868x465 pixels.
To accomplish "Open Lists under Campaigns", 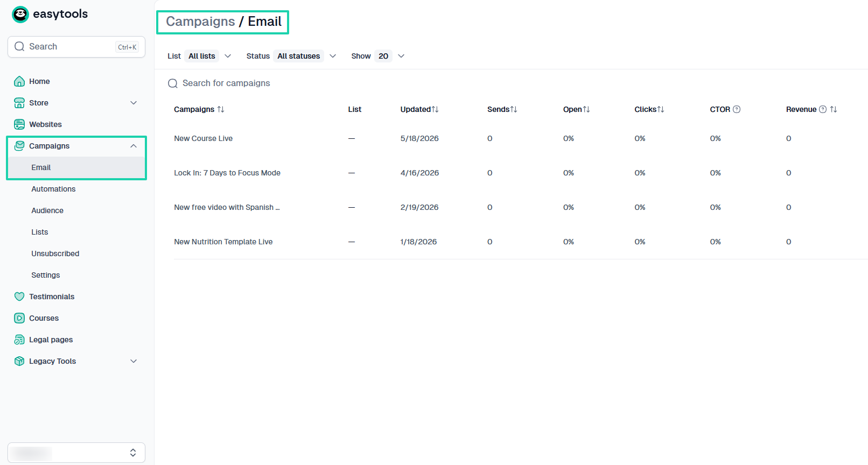I will coord(40,232).
